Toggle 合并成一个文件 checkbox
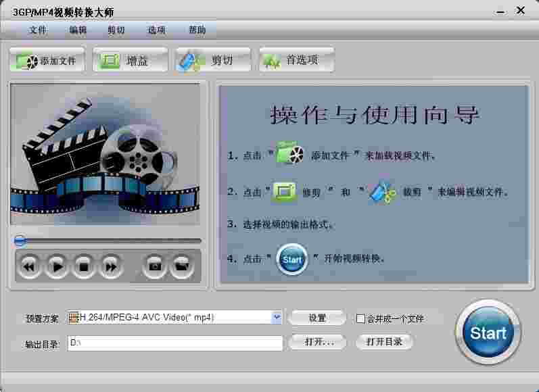 360,319
